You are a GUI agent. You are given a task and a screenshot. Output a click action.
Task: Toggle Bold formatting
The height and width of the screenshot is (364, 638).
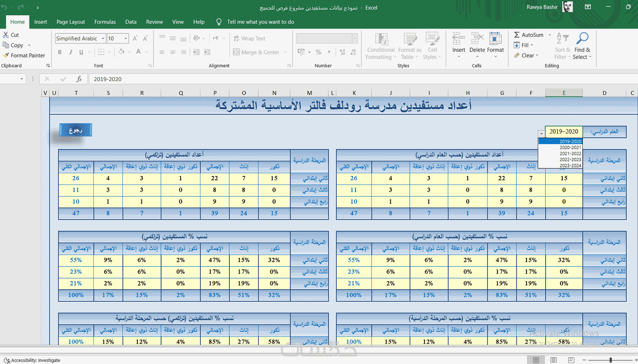(60, 52)
